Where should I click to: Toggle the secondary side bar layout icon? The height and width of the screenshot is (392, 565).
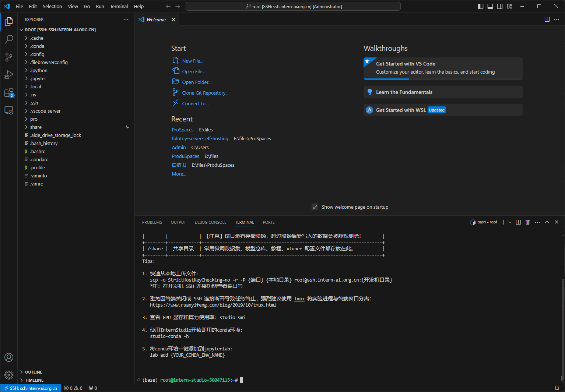[500, 6]
